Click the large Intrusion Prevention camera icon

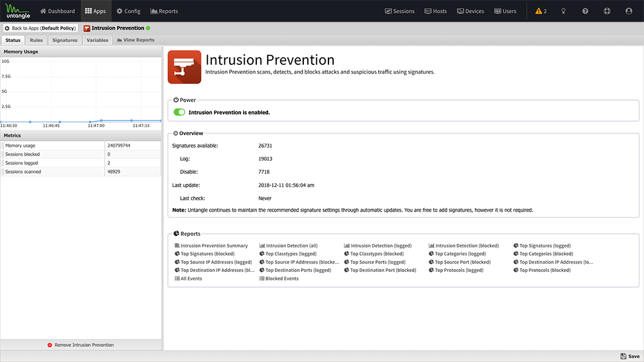(184, 67)
